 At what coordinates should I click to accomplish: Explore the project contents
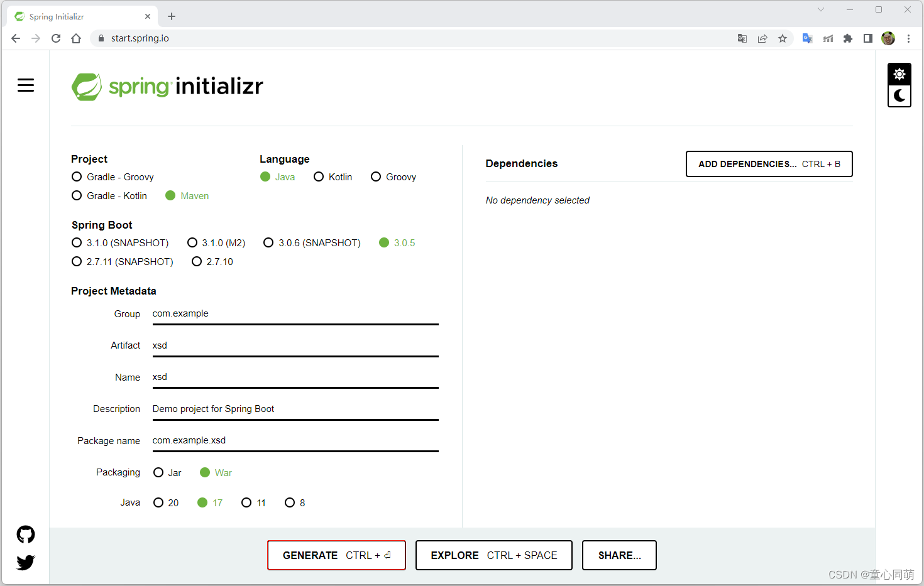click(494, 555)
